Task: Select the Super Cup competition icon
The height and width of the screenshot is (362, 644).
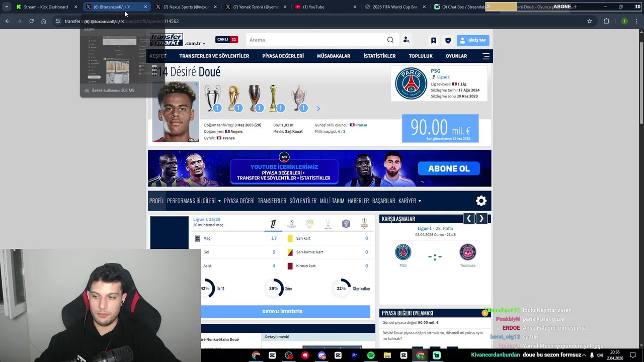Action: click(x=328, y=224)
